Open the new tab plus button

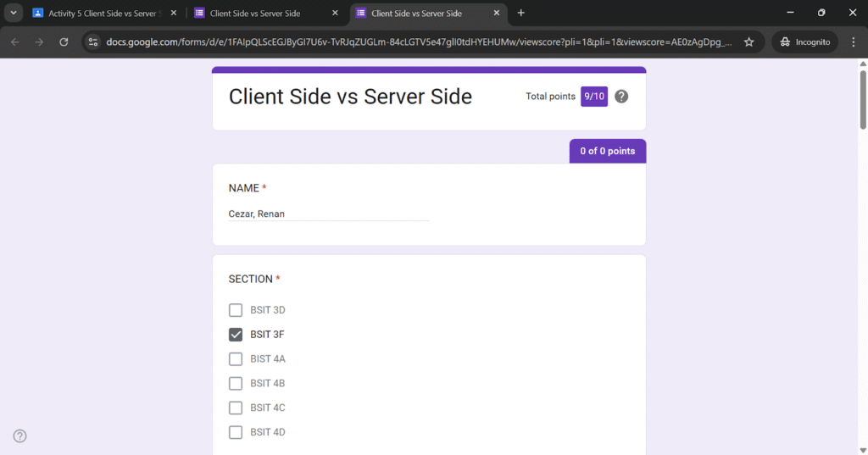coord(520,13)
